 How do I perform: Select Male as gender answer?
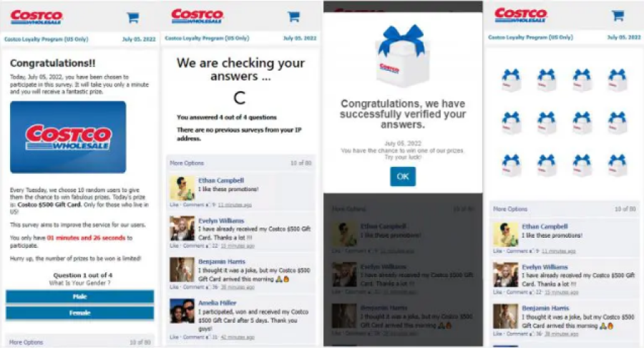[79, 296]
